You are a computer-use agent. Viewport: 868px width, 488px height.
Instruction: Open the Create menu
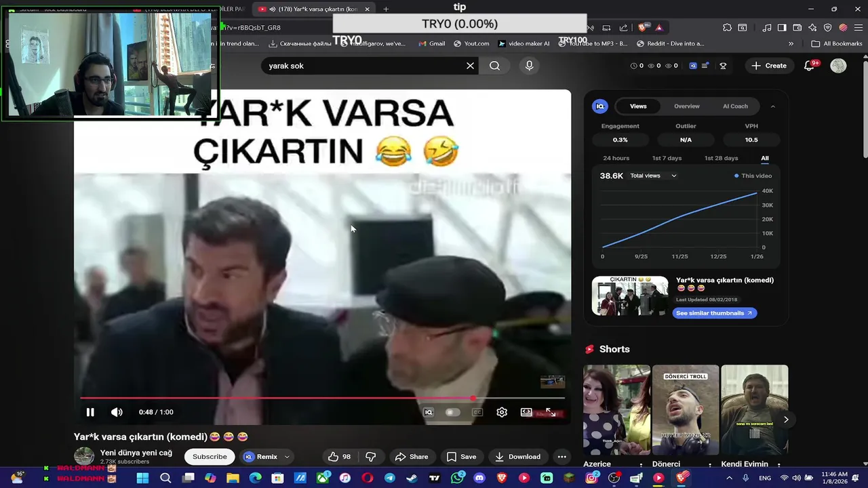[x=769, y=66]
